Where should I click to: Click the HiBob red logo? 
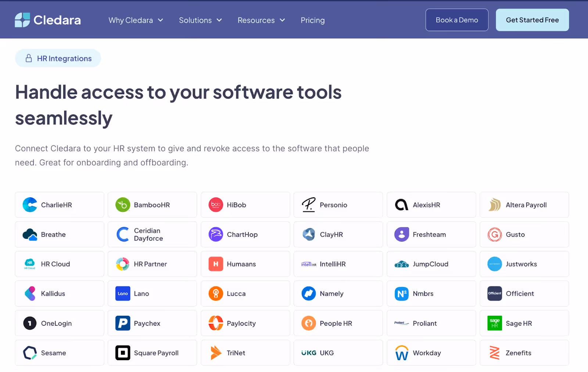click(x=216, y=205)
